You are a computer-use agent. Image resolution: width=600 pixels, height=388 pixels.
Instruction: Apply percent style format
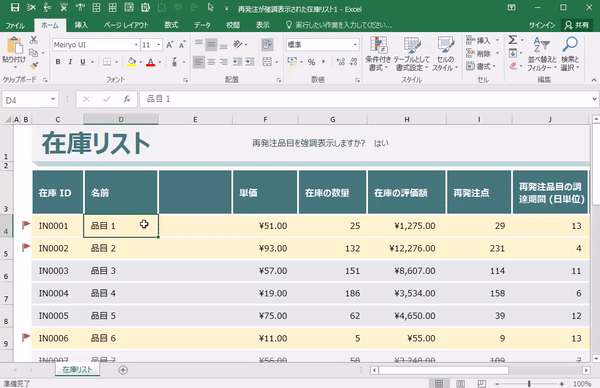[311, 62]
